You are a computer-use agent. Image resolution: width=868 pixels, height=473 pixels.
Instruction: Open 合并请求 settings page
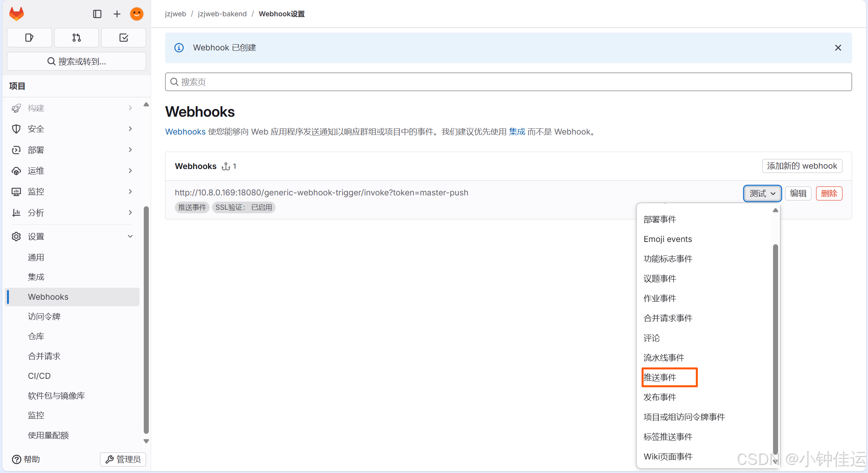pyautogui.click(x=73, y=356)
